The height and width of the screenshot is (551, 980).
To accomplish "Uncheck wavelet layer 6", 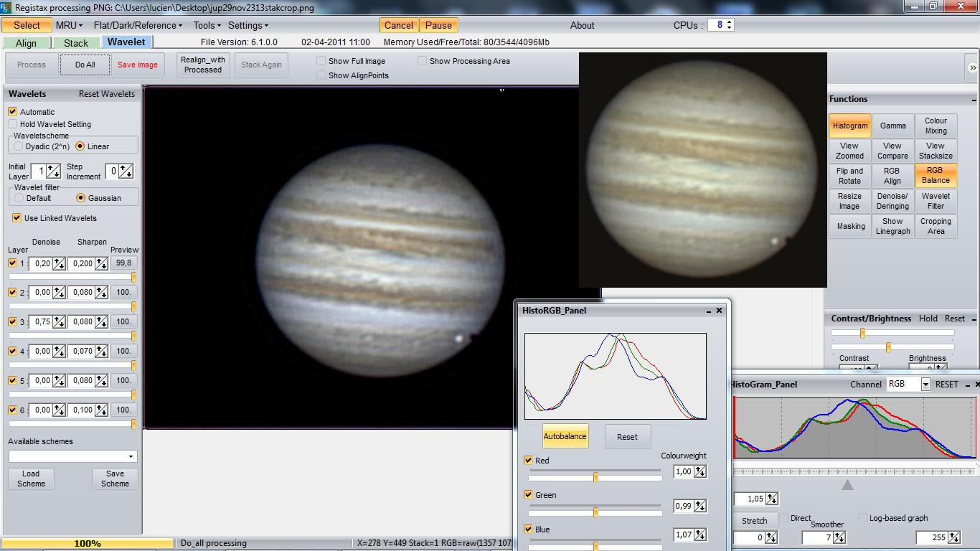I will pyautogui.click(x=12, y=410).
